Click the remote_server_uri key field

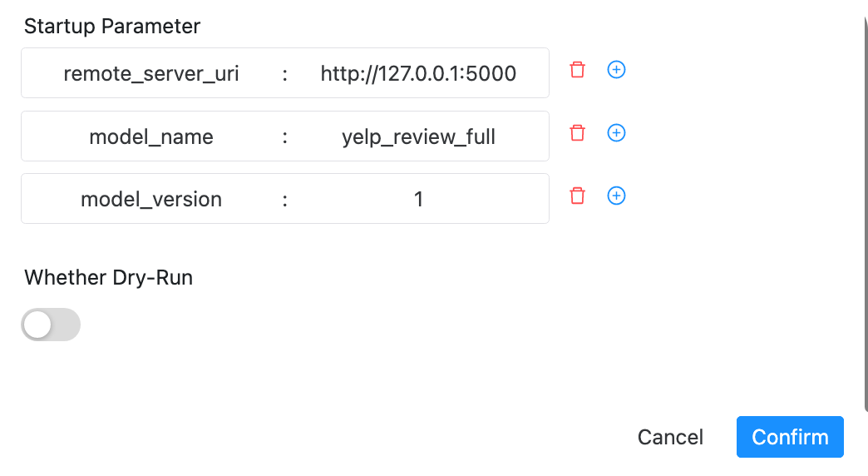pyautogui.click(x=151, y=74)
